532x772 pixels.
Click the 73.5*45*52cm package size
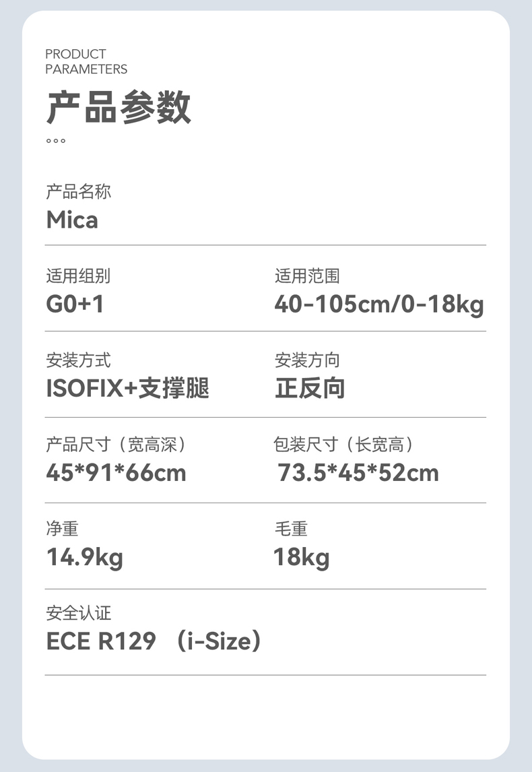point(358,473)
